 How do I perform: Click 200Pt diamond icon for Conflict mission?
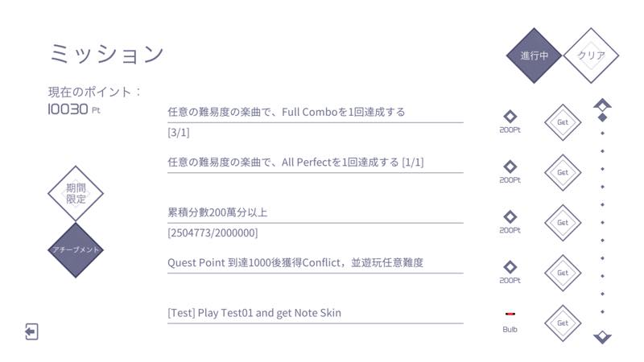tap(510, 267)
